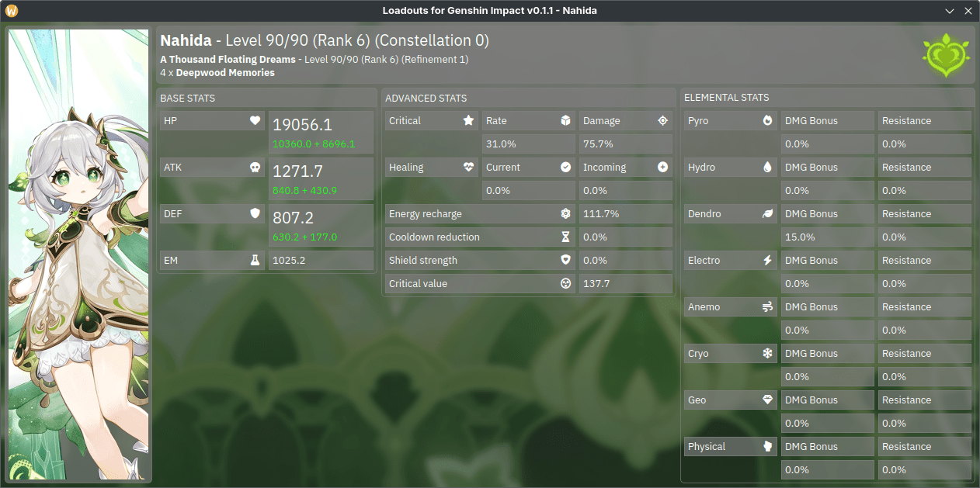980x488 pixels.
Task: Click the Energy recharge icon
Action: point(565,214)
